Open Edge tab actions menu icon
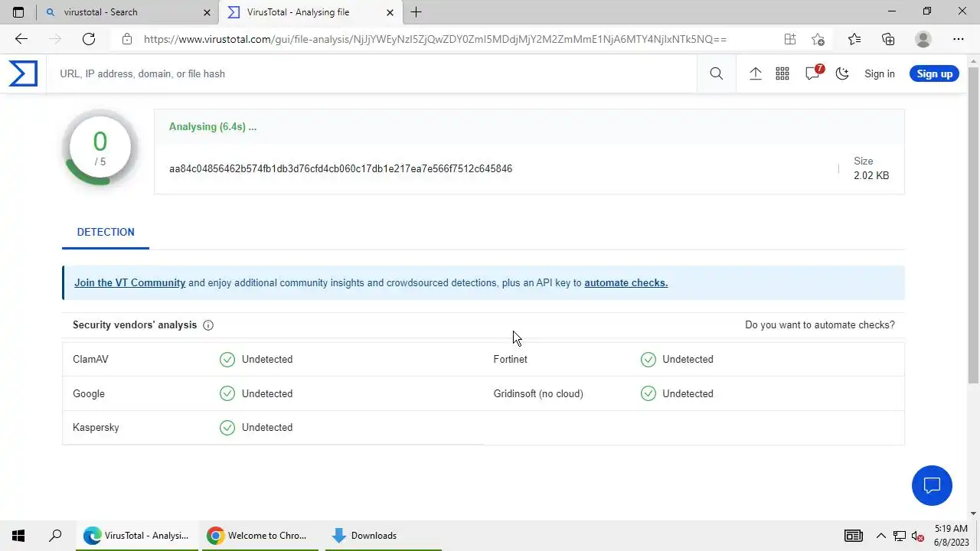The image size is (980, 551). coord(18,12)
